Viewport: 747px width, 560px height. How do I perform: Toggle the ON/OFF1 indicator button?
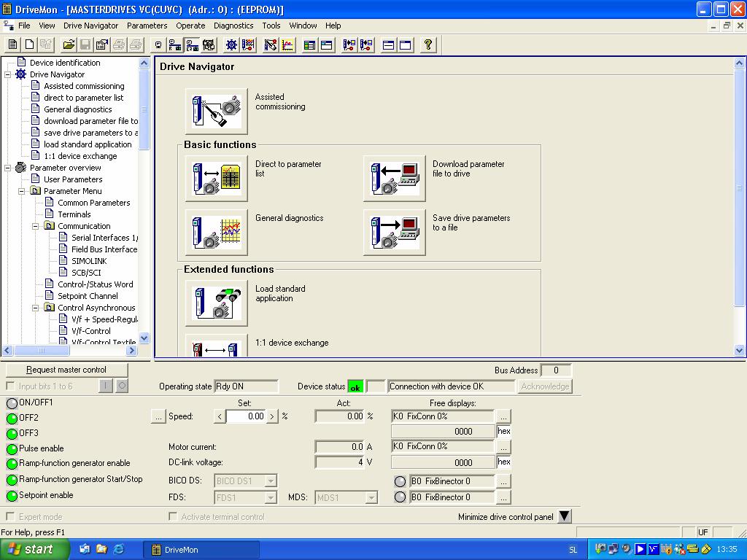pyautogui.click(x=12, y=403)
